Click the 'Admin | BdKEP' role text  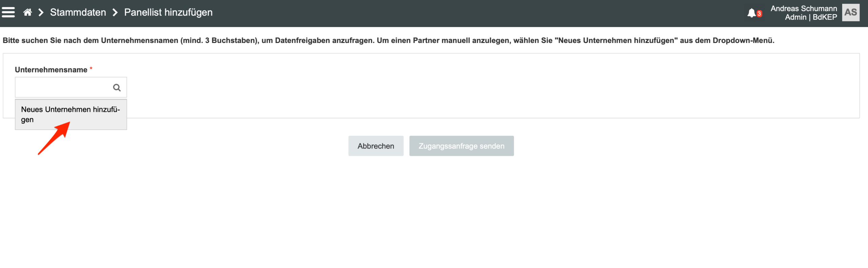pyautogui.click(x=811, y=17)
